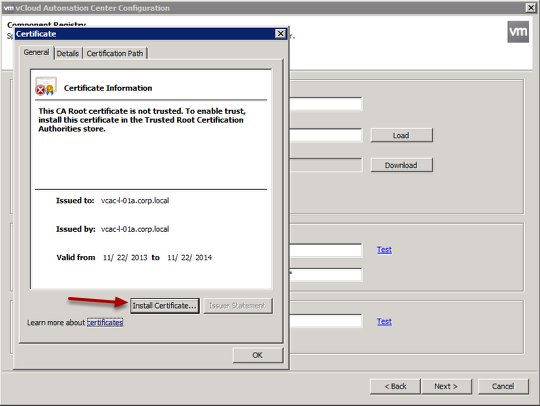The height and width of the screenshot is (406, 540).
Task: Click the Valid from date 11/22/2013
Action: tap(125, 258)
